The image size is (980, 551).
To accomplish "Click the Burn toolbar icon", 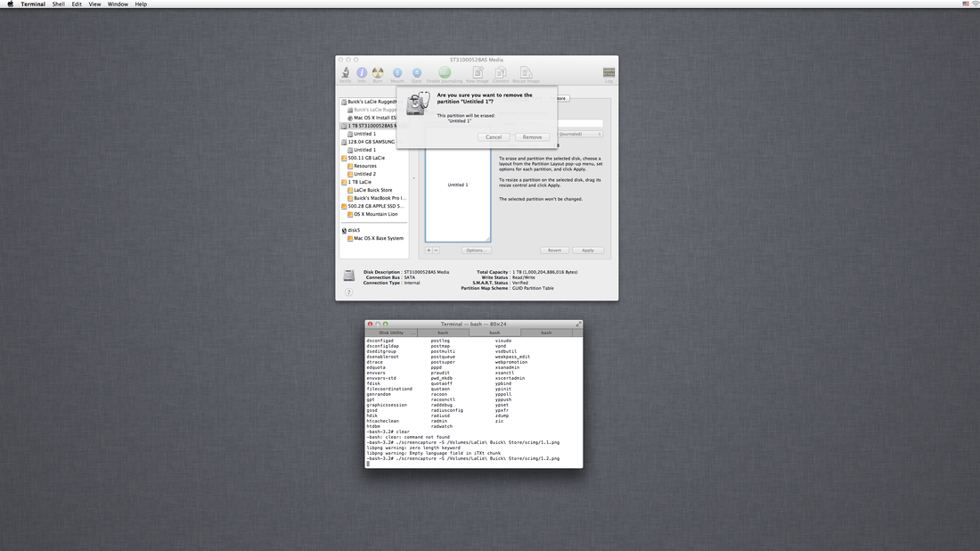I will click(378, 72).
